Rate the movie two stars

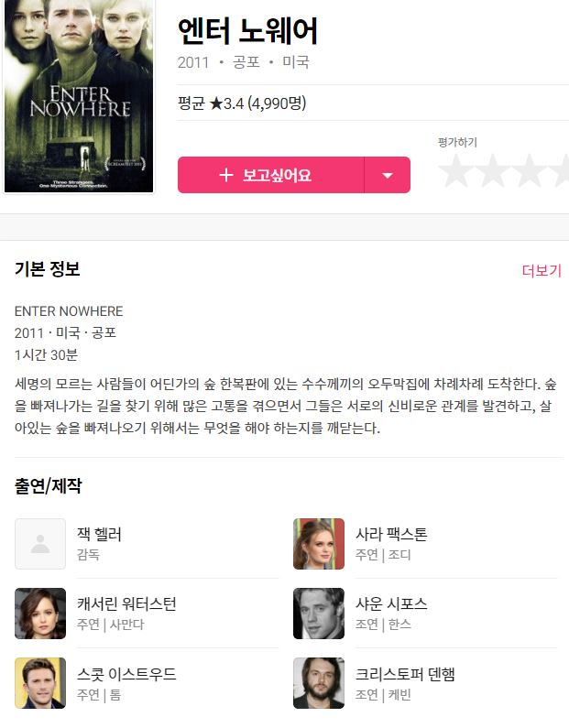tap(492, 171)
